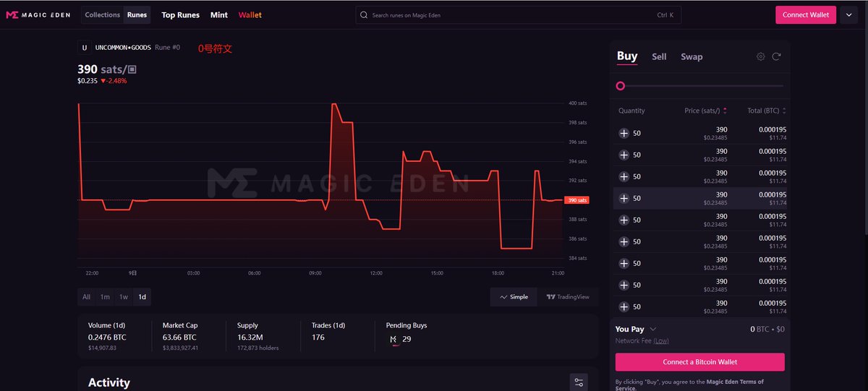Image resolution: width=868 pixels, height=391 pixels.
Task: Click the Connect Wallet button
Action: coord(806,15)
